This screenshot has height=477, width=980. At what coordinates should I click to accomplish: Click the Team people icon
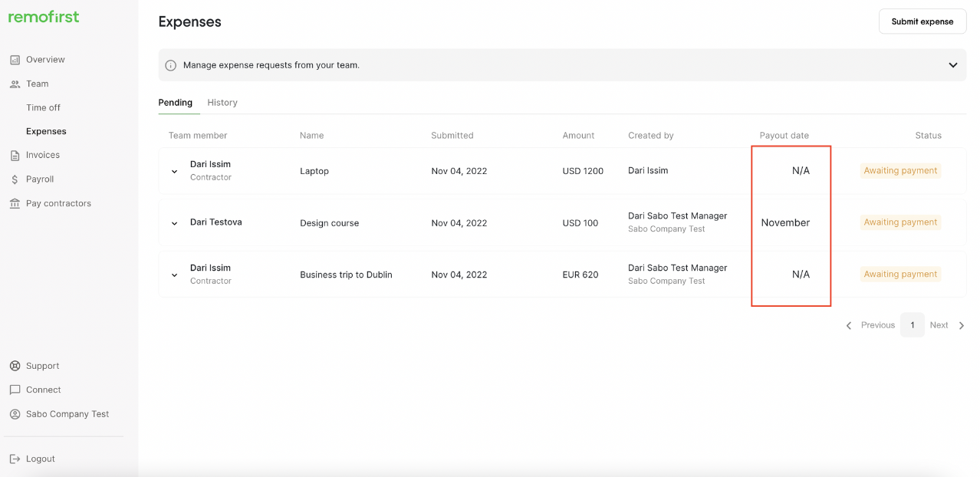pos(15,84)
